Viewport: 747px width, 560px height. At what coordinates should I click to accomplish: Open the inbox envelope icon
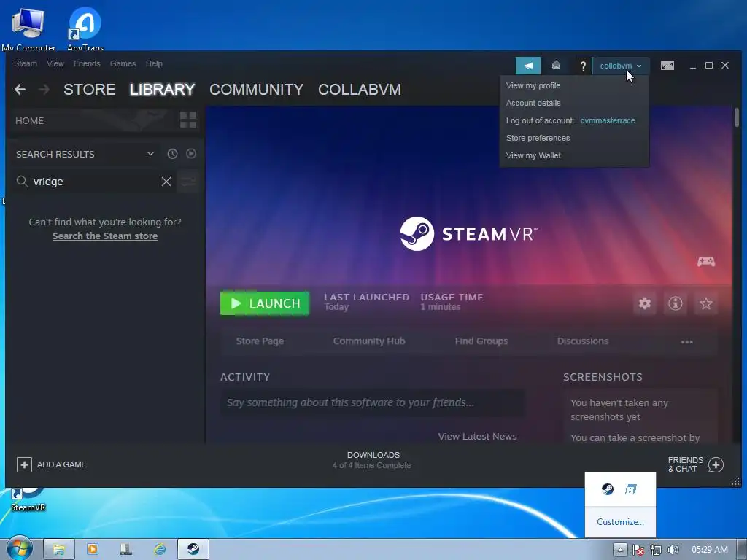click(556, 65)
